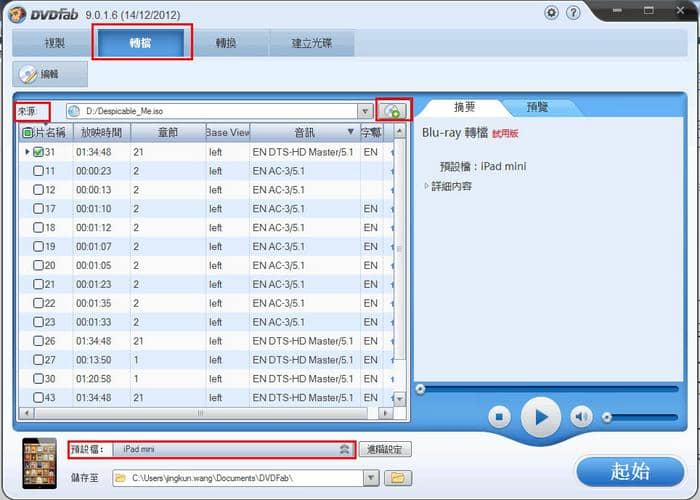The height and width of the screenshot is (500, 700).
Task: Check title 26 checkbox
Action: (38, 341)
